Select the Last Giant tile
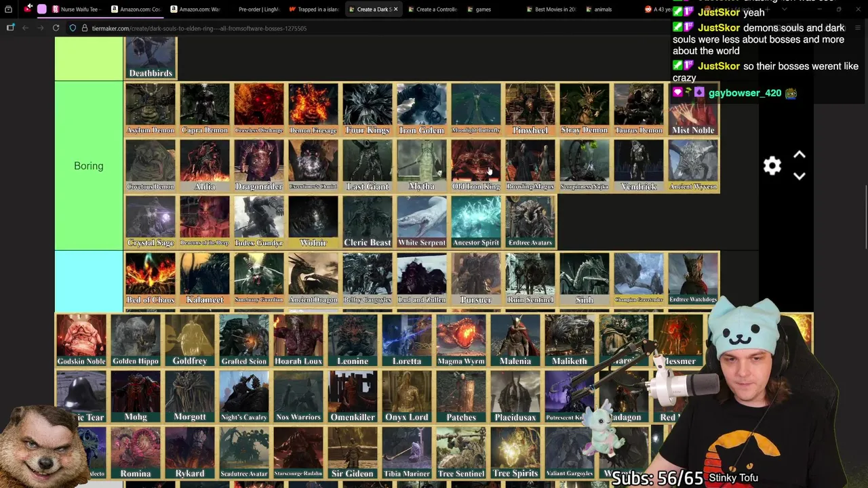The image size is (868, 488). coord(368,165)
